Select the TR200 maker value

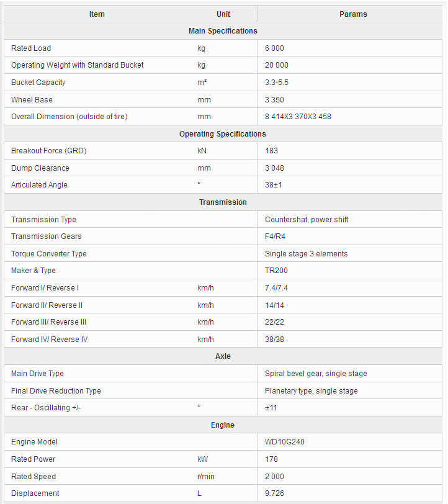(x=276, y=271)
